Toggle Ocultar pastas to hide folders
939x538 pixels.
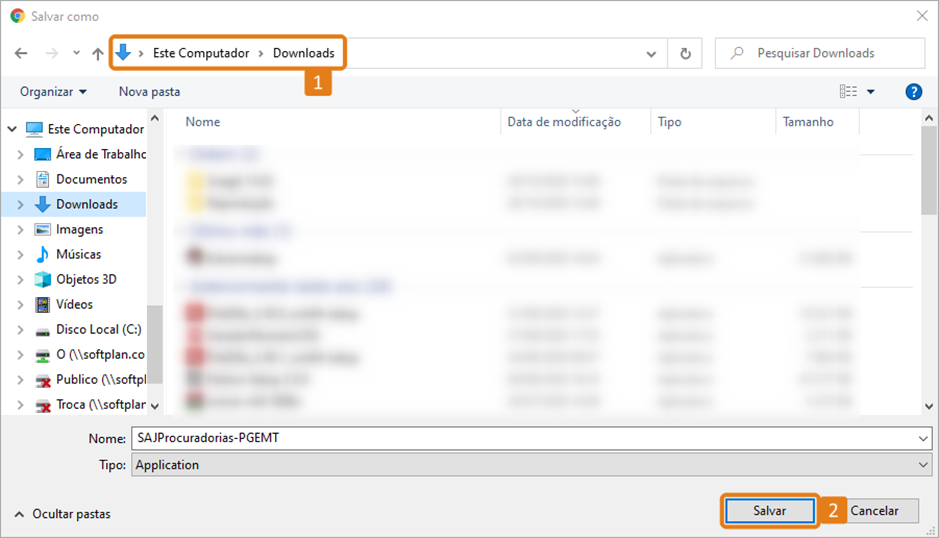click(x=63, y=513)
